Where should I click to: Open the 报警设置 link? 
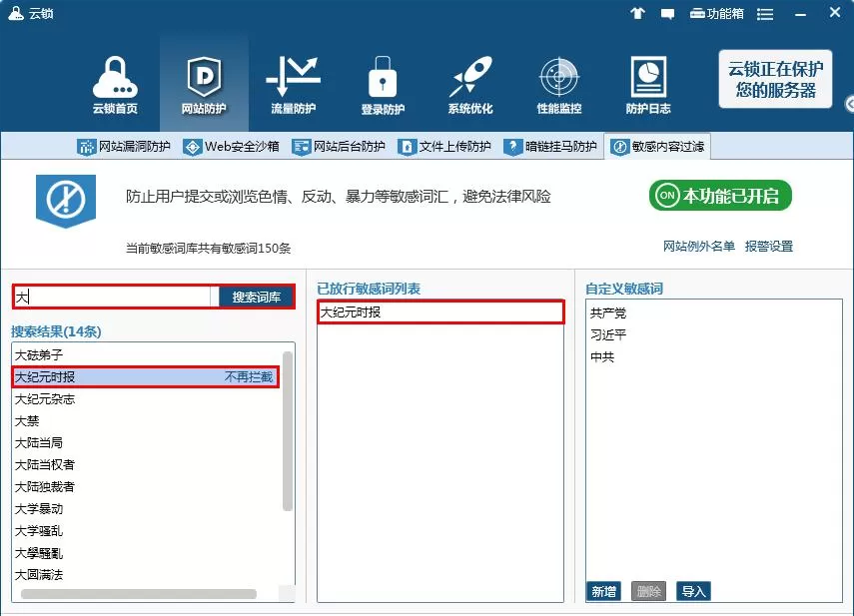click(x=769, y=246)
